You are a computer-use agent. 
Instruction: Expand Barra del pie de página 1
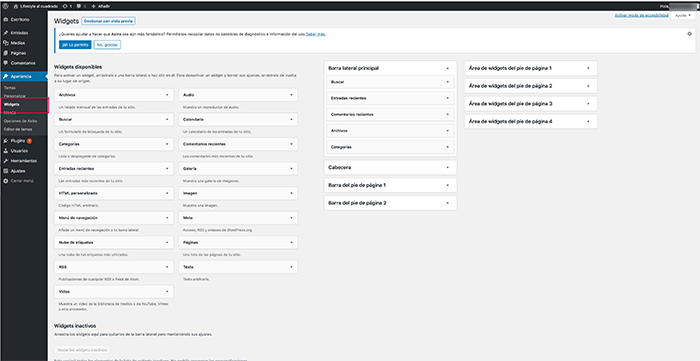(x=447, y=185)
